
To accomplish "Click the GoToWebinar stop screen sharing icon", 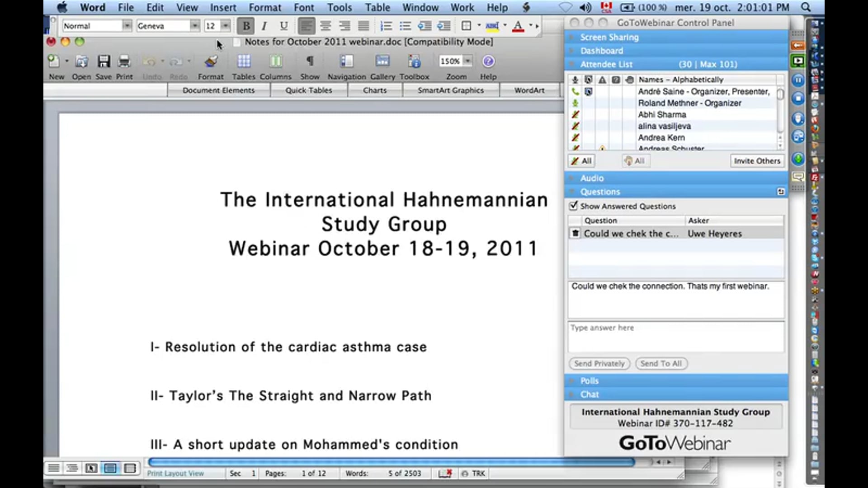I will [x=798, y=99].
